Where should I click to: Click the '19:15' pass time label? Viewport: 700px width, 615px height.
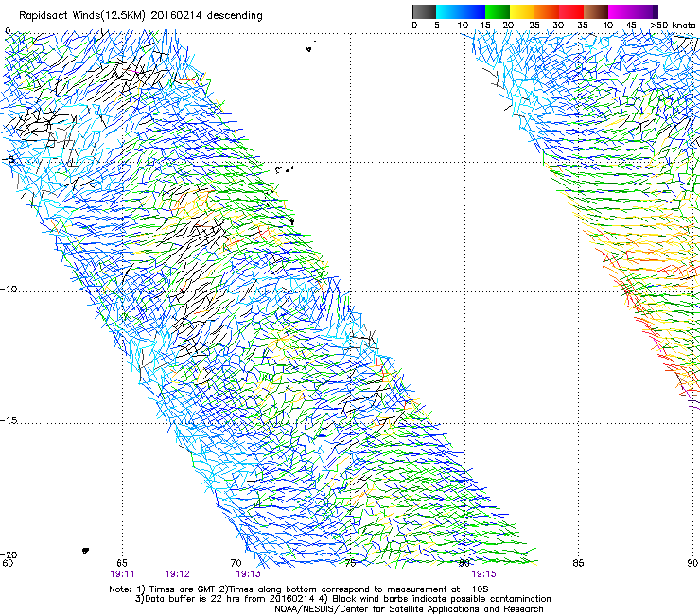pyautogui.click(x=483, y=574)
